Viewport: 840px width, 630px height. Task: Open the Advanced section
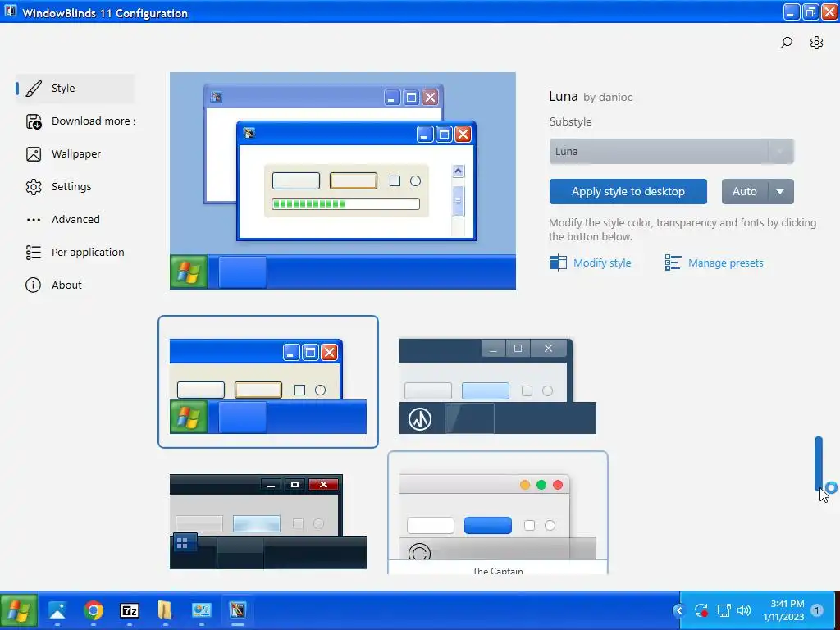75,220
